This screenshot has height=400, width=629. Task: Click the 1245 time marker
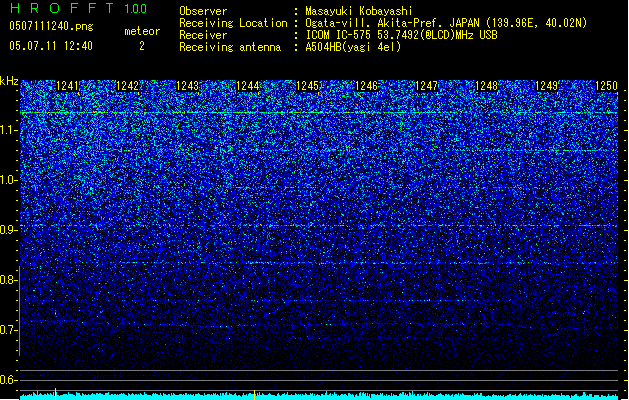click(x=307, y=86)
